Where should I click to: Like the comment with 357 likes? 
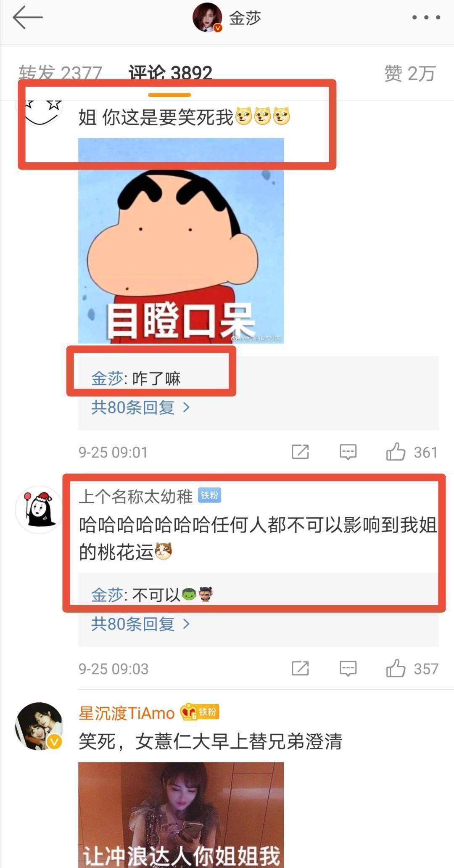tap(396, 669)
